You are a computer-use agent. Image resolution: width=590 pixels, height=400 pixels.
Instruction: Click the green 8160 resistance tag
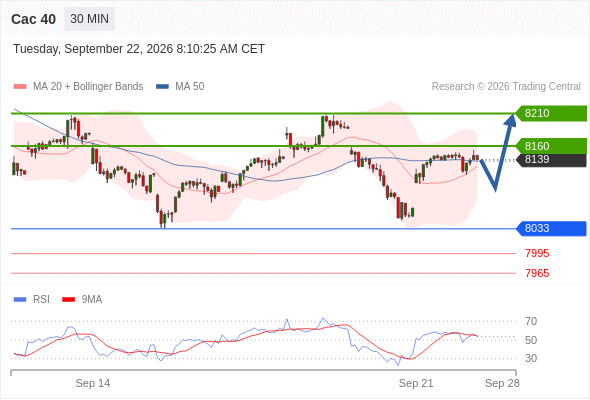[550, 146]
